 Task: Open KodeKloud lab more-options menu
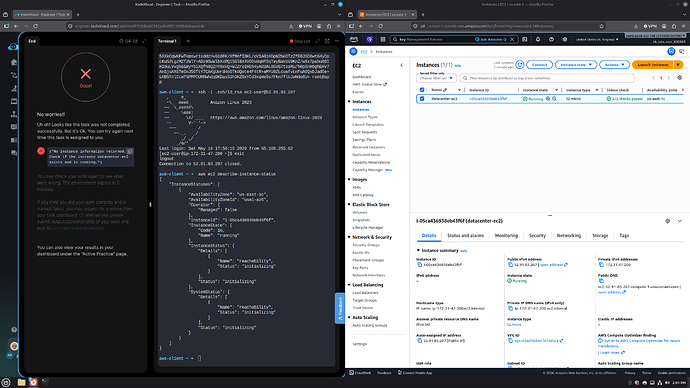click(x=337, y=41)
